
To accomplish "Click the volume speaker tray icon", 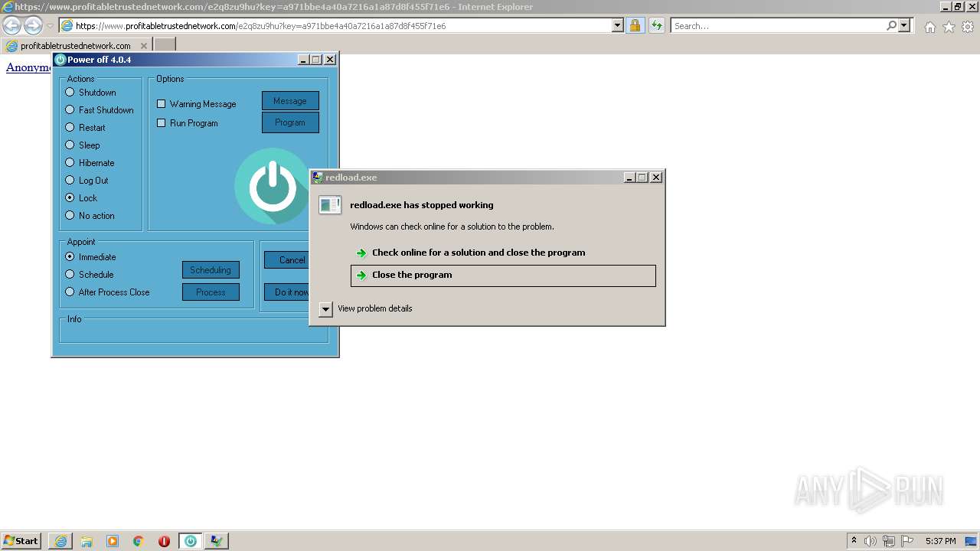I will 871,541.
